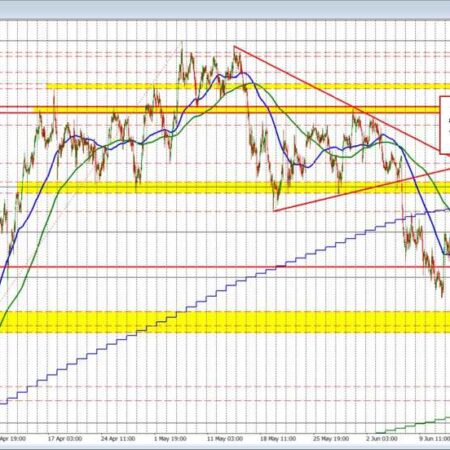This screenshot has width=450, height=450.
Task: Click the 25 May 19:00 date label
Action: (331, 439)
